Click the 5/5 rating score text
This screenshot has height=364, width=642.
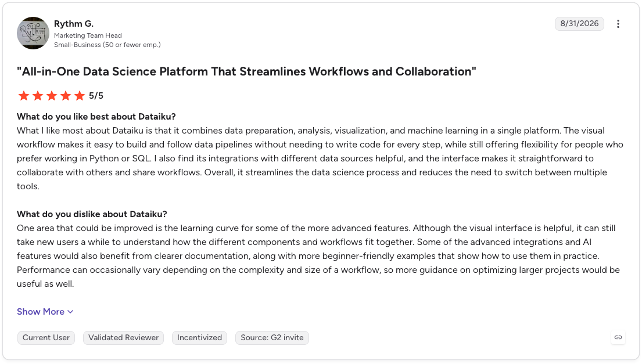click(96, 96)
